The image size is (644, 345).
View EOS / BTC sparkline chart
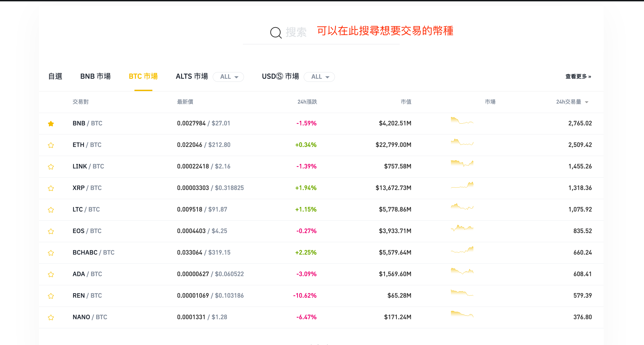tap(462, 228)
